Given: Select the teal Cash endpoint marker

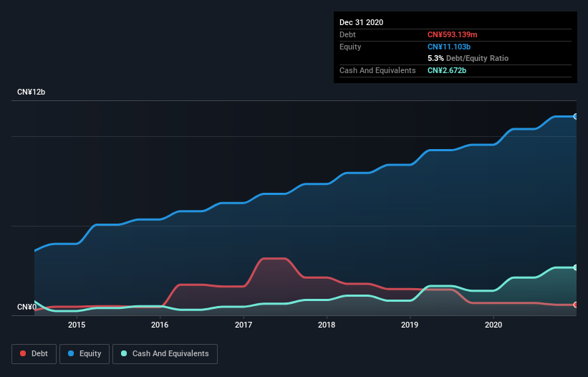Looking at the screenshot, I should click(x=576, y=267).
